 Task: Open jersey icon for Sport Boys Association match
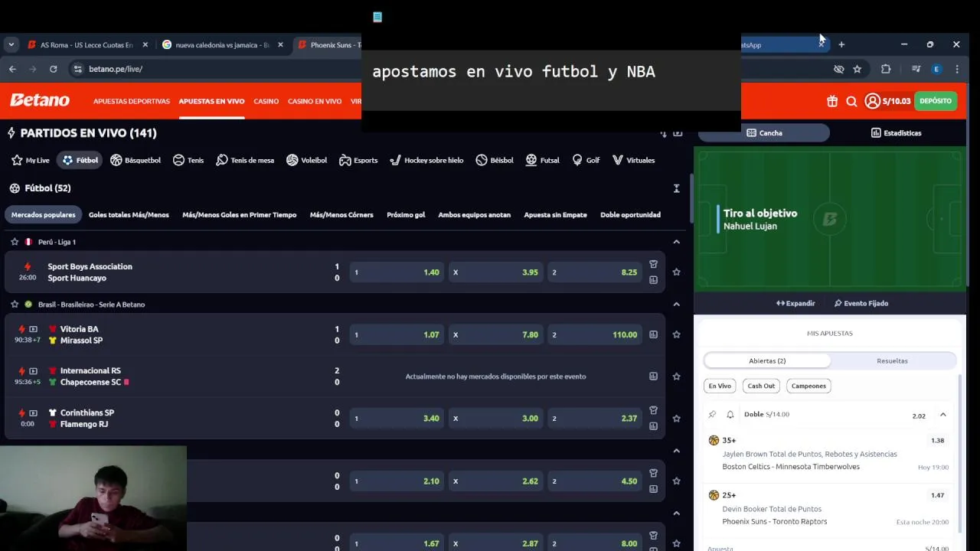click(653, 264)
